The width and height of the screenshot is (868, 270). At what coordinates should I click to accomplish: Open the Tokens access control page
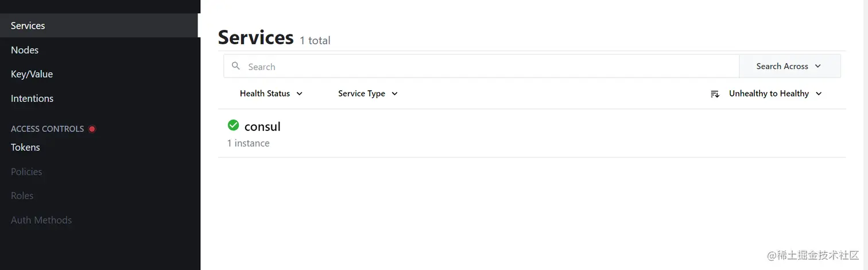pos(25,147)
